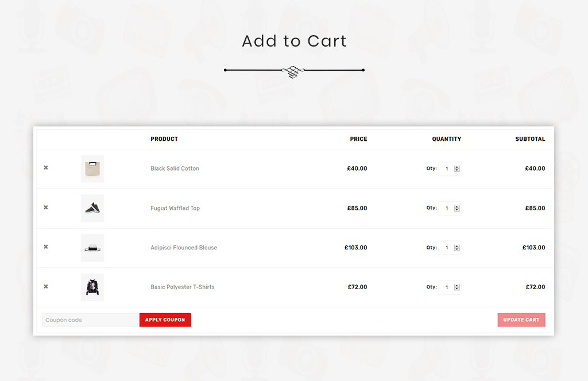Open the Basic Polyester T-Shirts jacket thumbnail
The height and width of the screenshot is (381, 588).
pyautogui.click(x=92, y=287)
